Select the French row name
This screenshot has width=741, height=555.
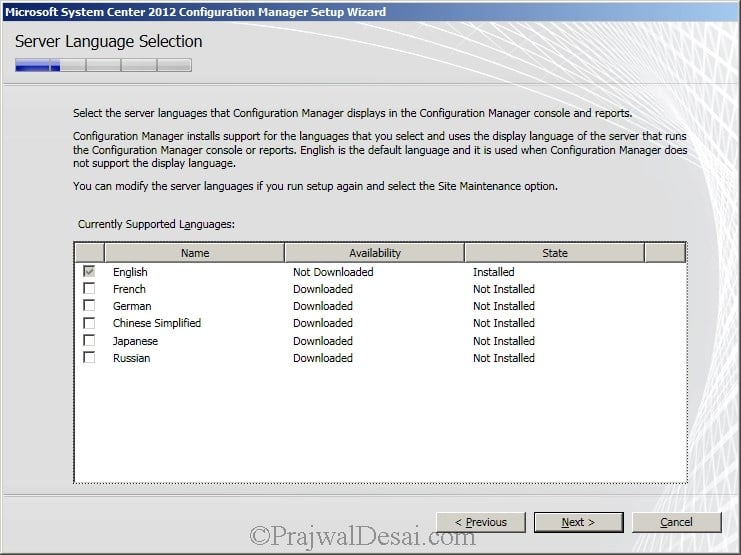click(129, 289)
